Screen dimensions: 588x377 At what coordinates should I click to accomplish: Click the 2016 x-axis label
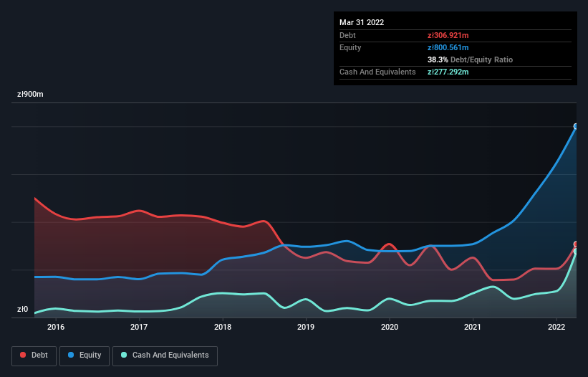pos(55,327)
